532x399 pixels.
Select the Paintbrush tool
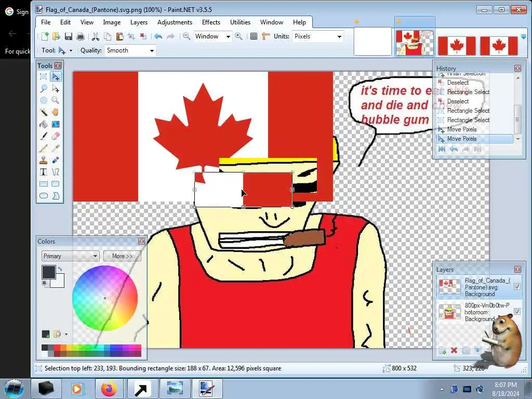pyautogui.click(x=44, y=136)
